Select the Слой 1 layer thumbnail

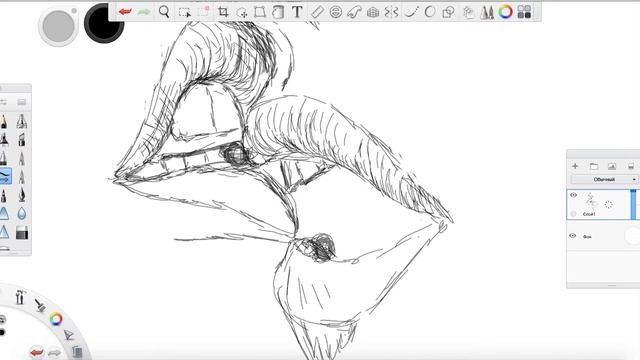(x=591, y=200)
